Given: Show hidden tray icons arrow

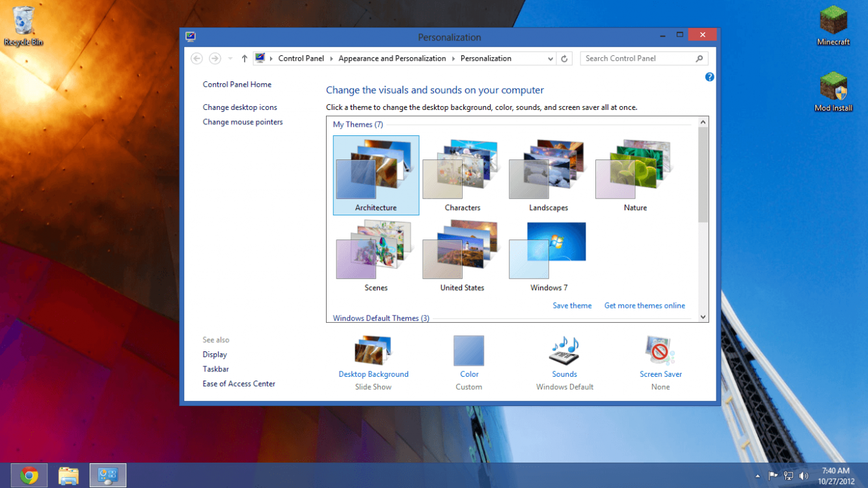Looking at the screenshot, I should [x=757, y=476].
